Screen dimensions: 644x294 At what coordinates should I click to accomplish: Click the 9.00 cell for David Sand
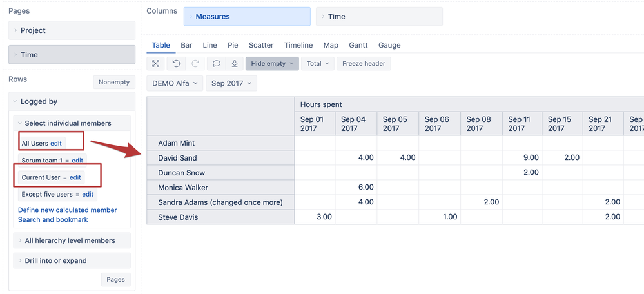point(522,158)
